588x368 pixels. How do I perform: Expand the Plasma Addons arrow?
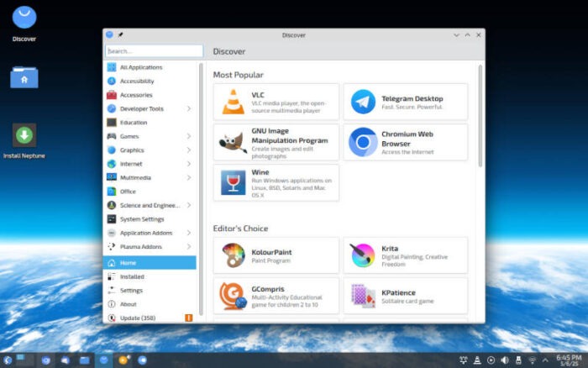click(189, 246)
